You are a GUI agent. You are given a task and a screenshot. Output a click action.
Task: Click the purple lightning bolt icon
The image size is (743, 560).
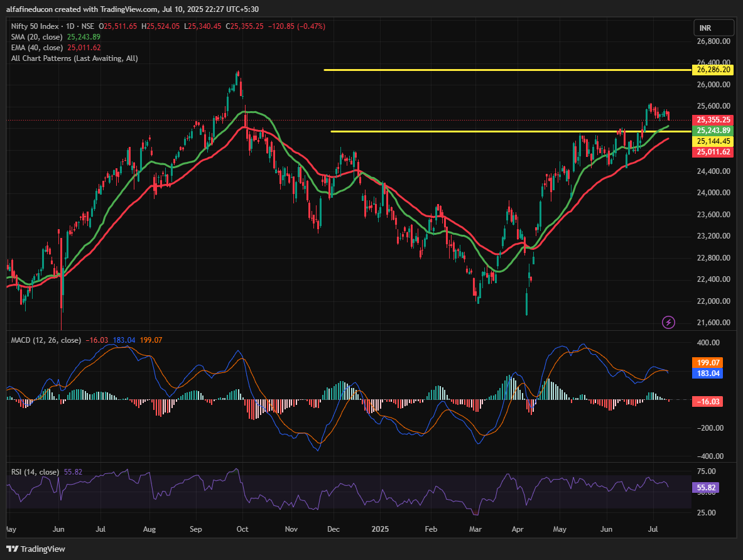(668, 323)
